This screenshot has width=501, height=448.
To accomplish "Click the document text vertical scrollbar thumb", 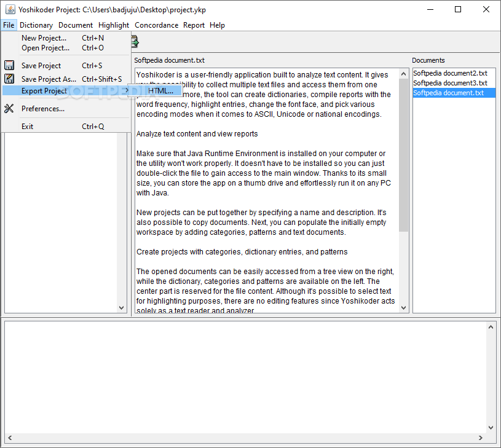I will 403,155.
